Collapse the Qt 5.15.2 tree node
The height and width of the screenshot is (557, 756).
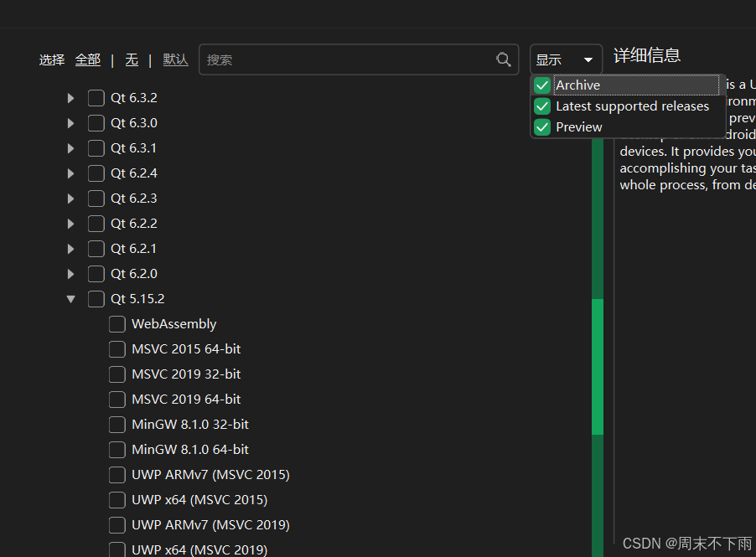point(71,299)
